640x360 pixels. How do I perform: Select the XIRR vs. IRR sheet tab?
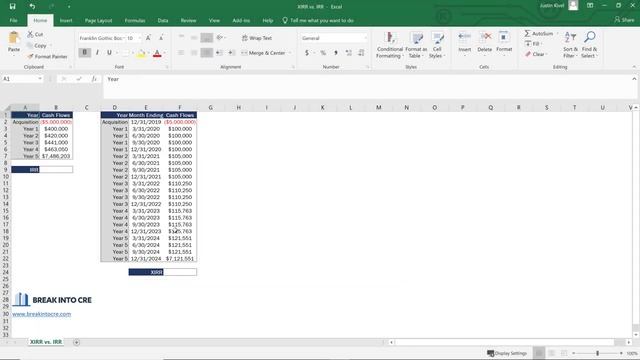[46, 342]
